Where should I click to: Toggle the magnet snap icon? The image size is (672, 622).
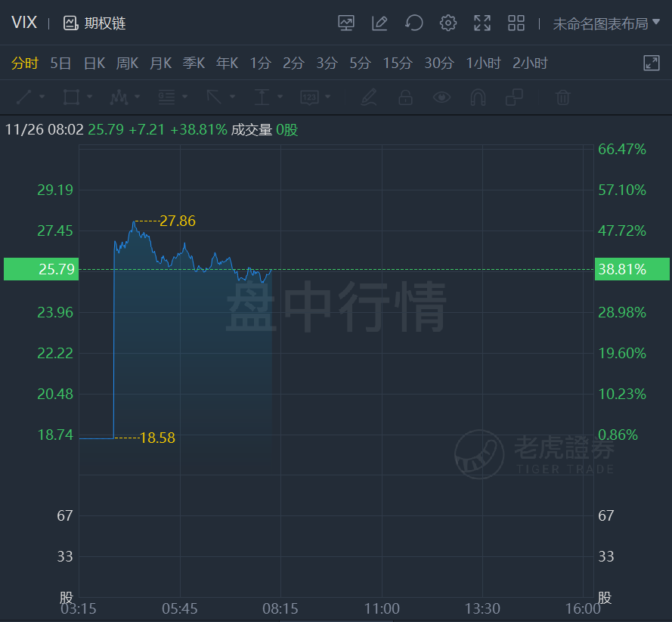tap(478, 97)
